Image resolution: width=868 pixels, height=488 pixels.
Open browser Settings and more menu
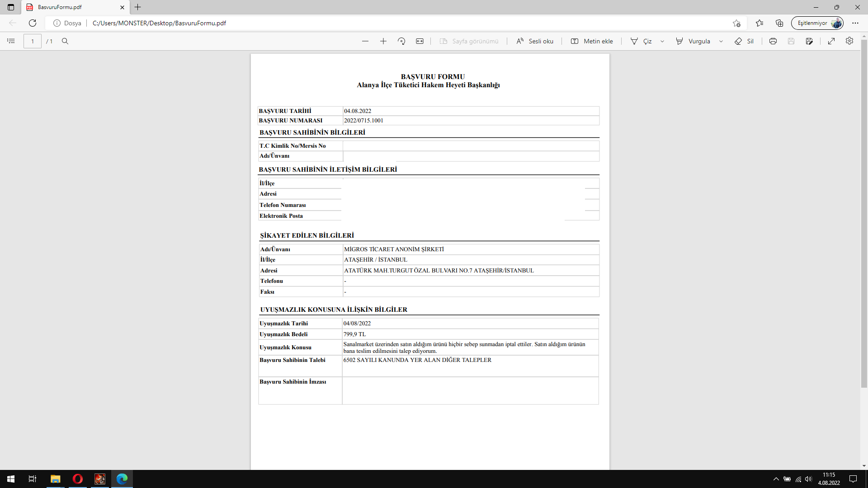[855, 23]
